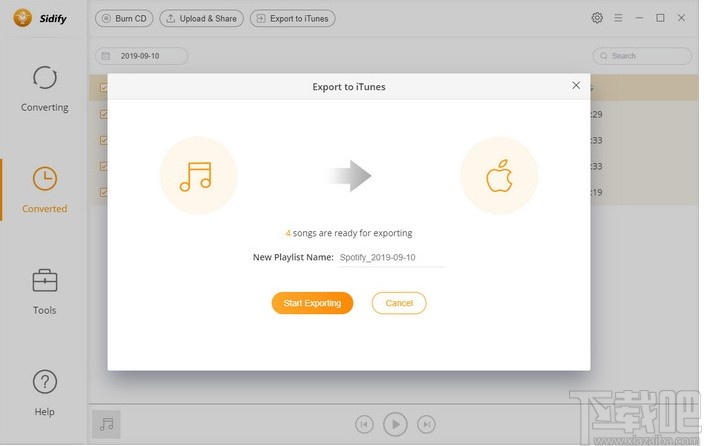Minimize the Sidify window

click(639, 18)
